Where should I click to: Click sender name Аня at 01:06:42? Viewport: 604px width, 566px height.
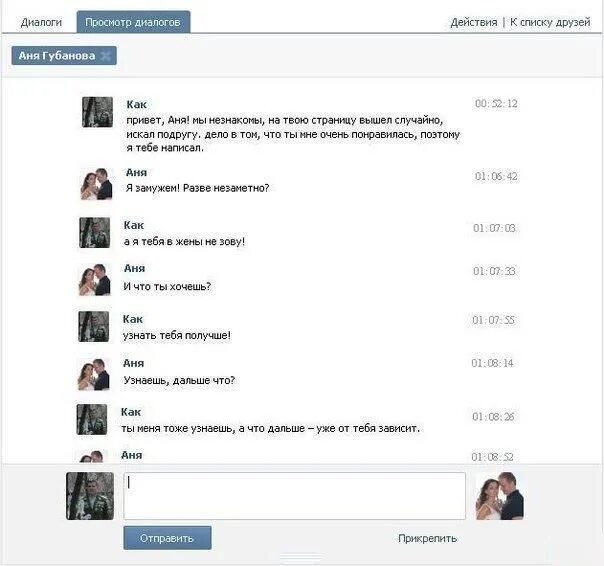click(136, 173)
